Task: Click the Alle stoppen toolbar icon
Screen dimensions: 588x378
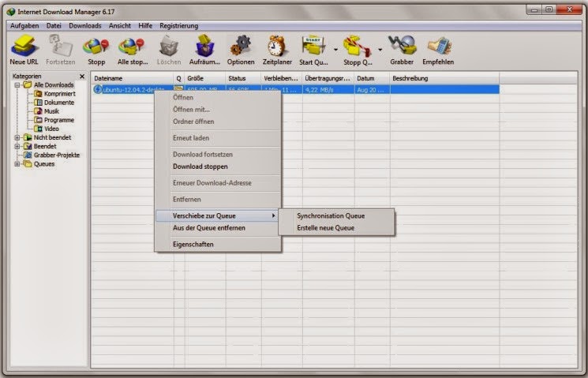Action: pos(132,47)
